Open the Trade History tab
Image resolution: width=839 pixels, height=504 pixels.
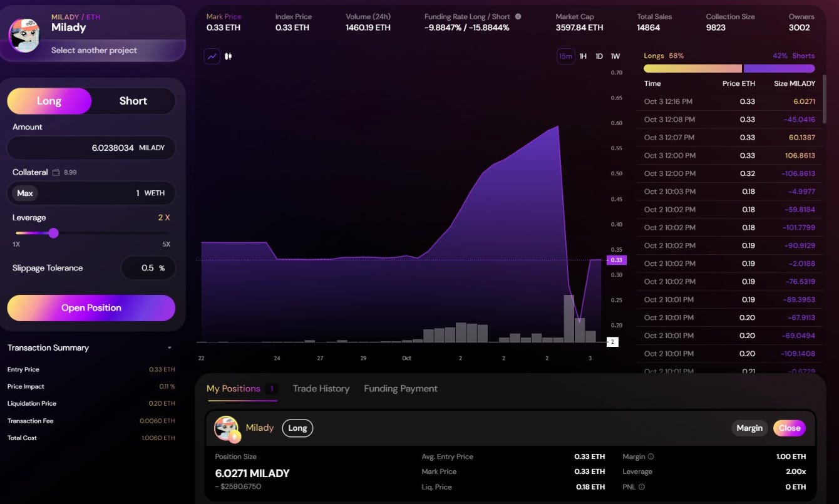click(321, 389)
